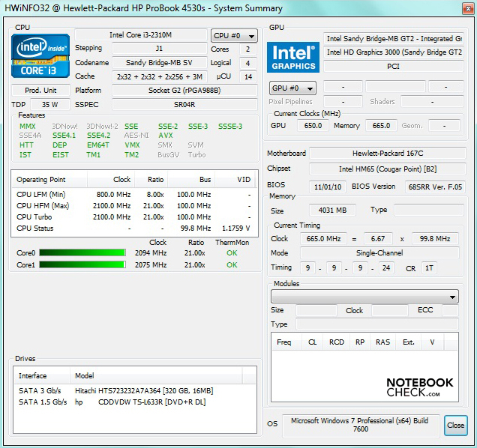Click the Close button at bottom right
Viewport: 477px width, 448px height.
[x=455, y=426]
